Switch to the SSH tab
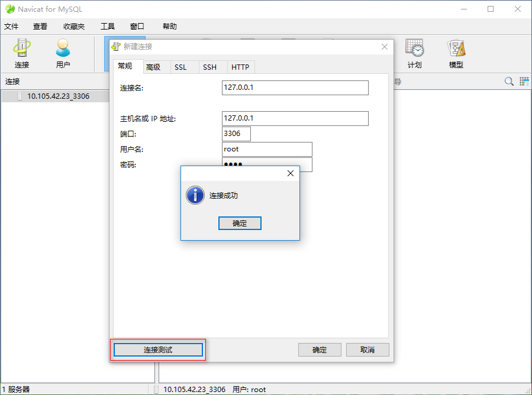This screenshot has width=532, height=395. [x=211, y=67]
